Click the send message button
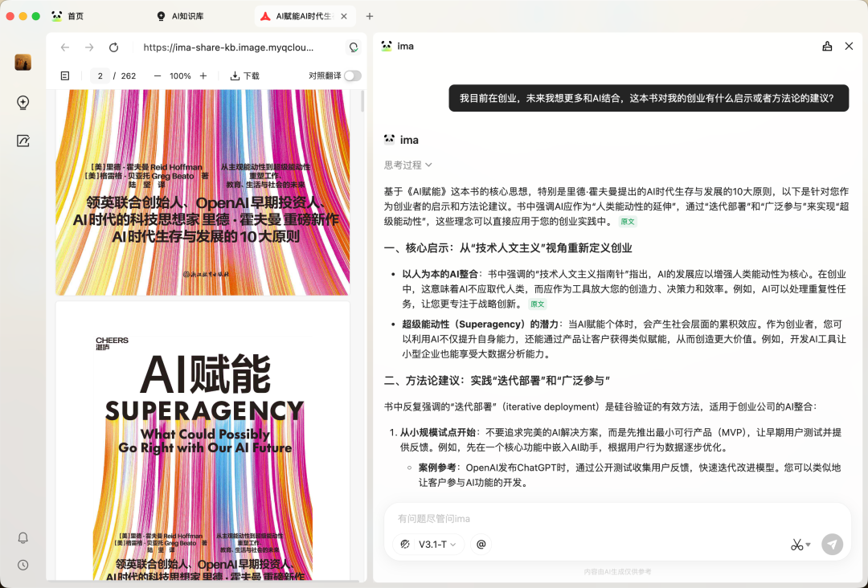 point(832,545)
